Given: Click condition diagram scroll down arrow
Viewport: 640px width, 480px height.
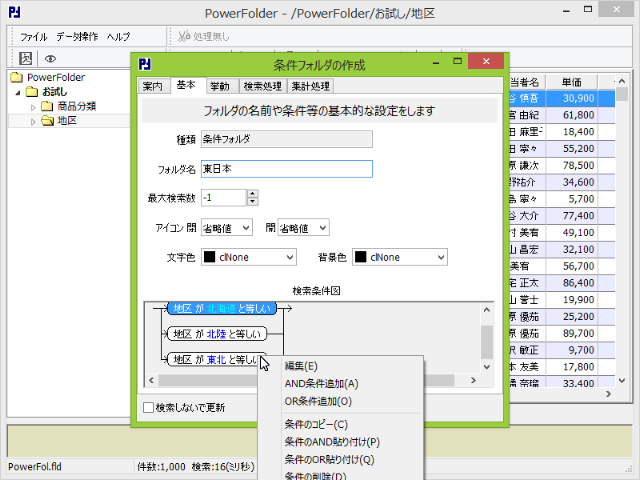Looking at the screenshot, I should click(487, 367).
